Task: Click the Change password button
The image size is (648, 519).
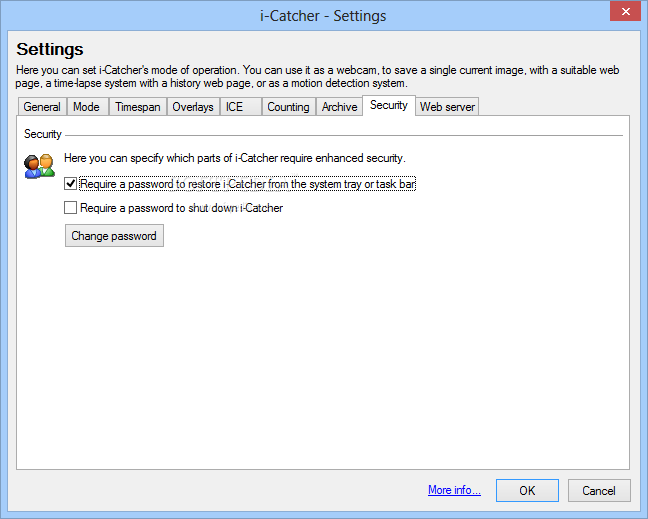Action: [x=114, y=236]
